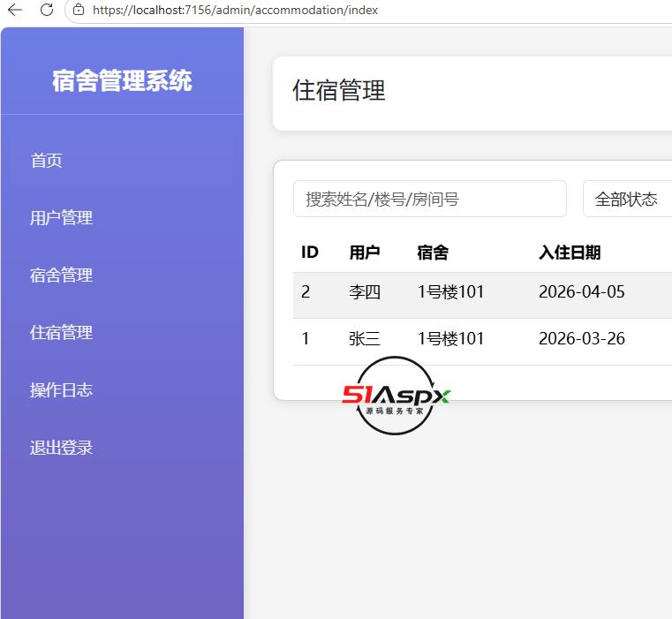Select the localhost URL in address bar
This screenshot has width=672, height=619.
click(235, 10)
